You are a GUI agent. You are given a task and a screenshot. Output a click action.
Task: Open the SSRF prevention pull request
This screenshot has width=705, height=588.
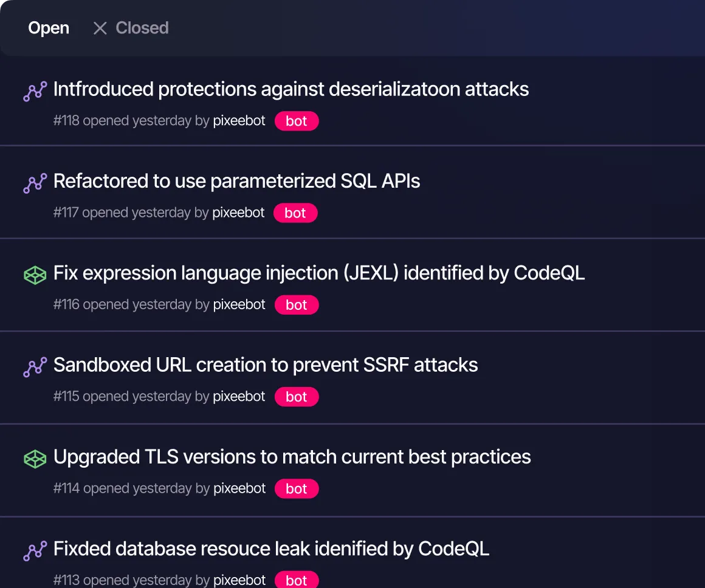(266, 364)
